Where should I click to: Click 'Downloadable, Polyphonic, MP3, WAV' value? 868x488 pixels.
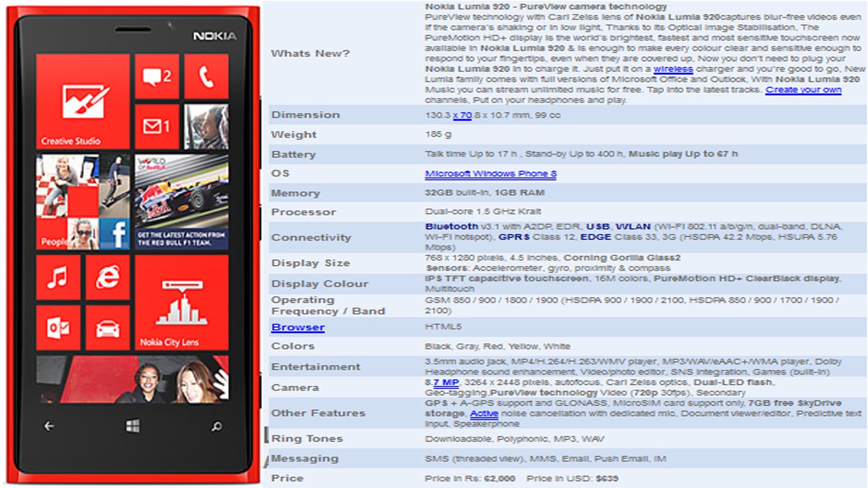(515, 439)
